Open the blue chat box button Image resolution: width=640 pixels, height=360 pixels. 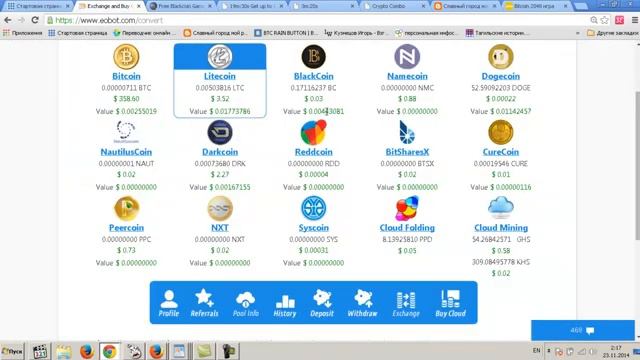582,330
